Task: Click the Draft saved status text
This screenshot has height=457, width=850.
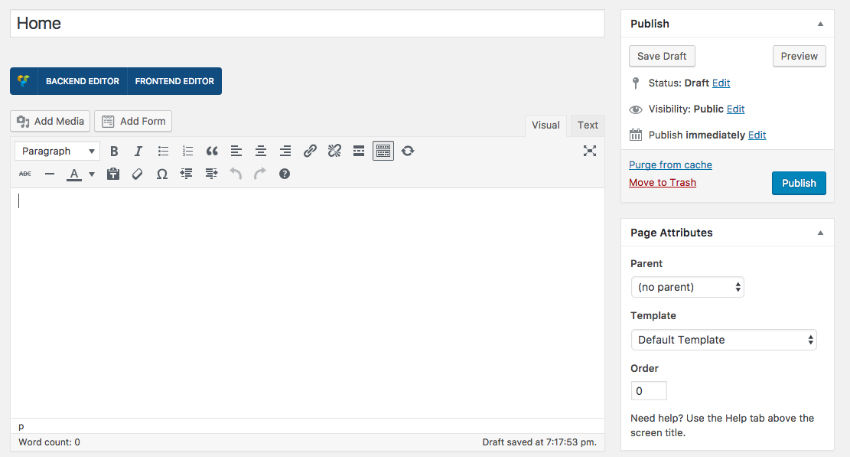Action: (539, 442)
